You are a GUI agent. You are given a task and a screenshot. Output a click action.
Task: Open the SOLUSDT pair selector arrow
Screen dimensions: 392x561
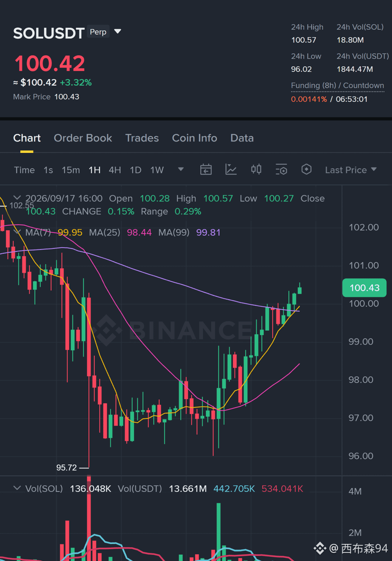(117, 32)
